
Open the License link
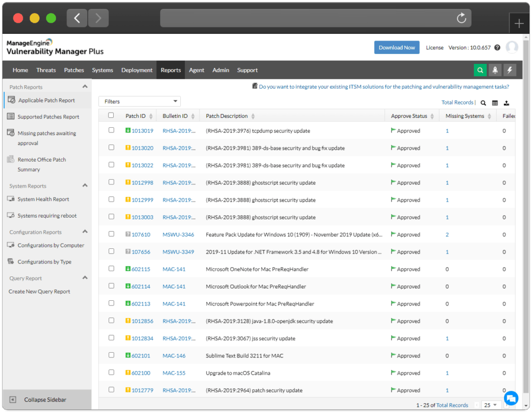pyautogui.click(x=435, y=47)
